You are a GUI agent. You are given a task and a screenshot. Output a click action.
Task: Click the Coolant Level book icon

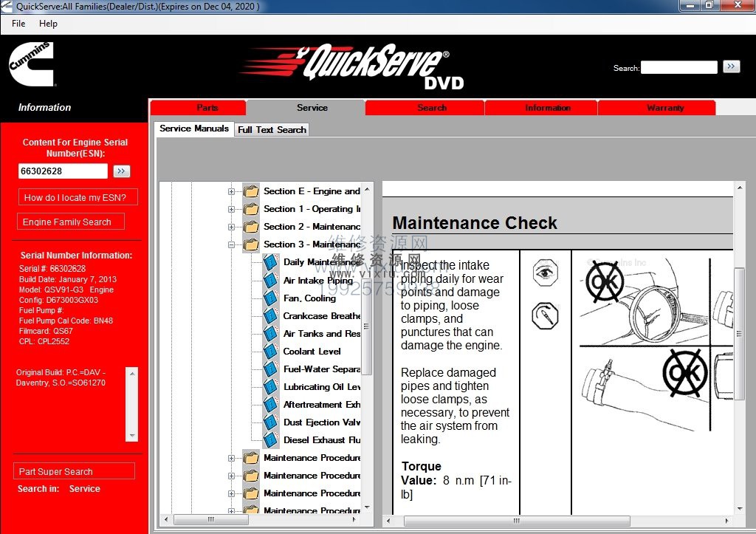click(270, 351)
